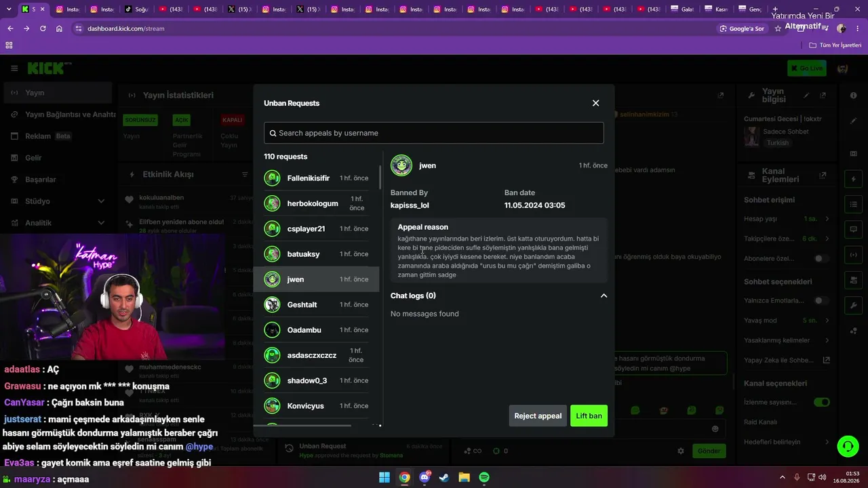Collapse the Chat logs section
The height and width of the screenshot is (488, 868).
tap(604, 296)
